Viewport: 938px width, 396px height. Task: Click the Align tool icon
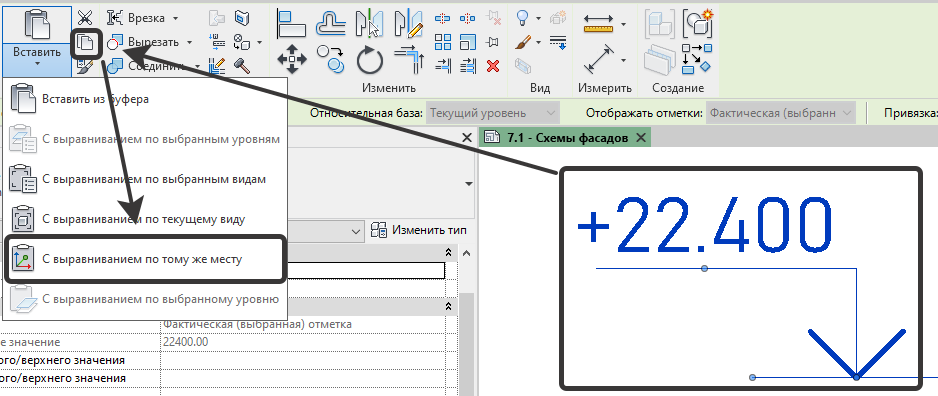[291, 24]
